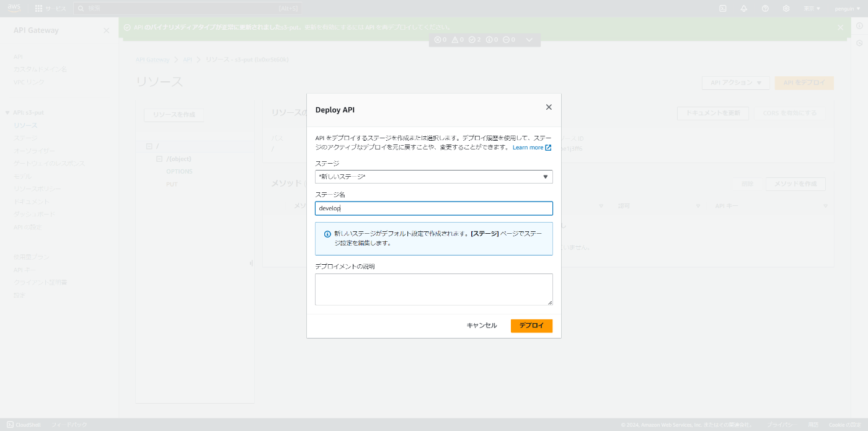Click the info count icon in status widget
868x431 pixels.
(x=489, y=40)
